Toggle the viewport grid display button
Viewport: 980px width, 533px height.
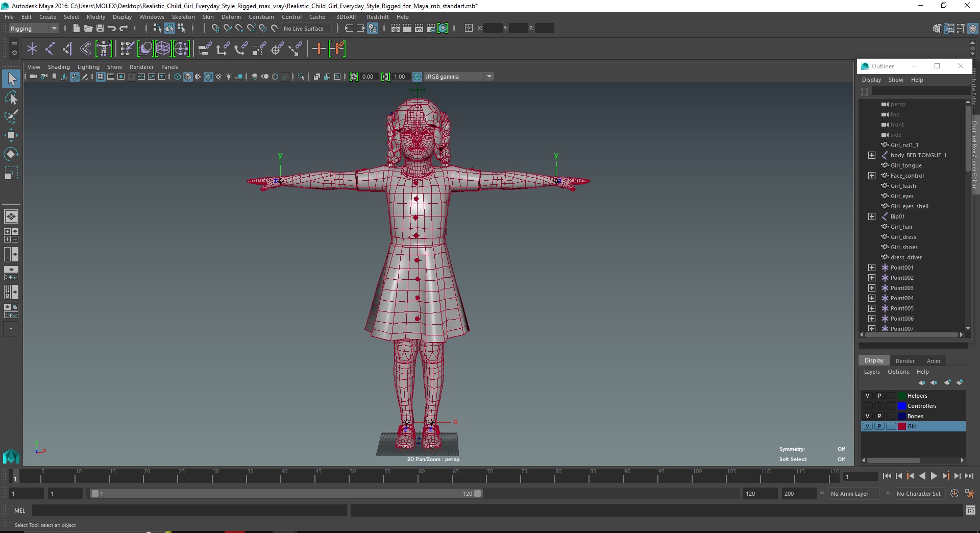(x=101, y=77)
